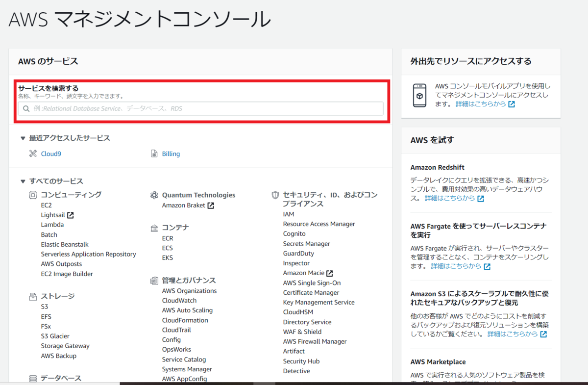Open the IAM service
The image size is (588, 385).
289,214
